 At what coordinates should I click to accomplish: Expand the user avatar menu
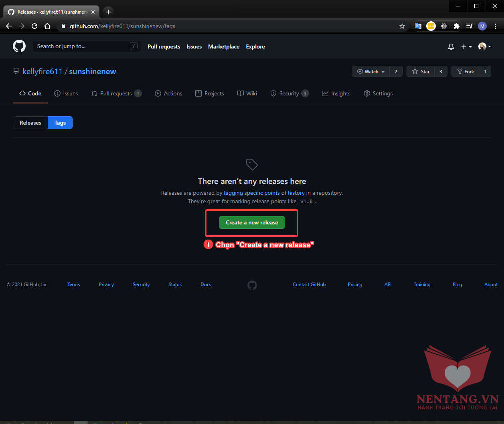484,47
